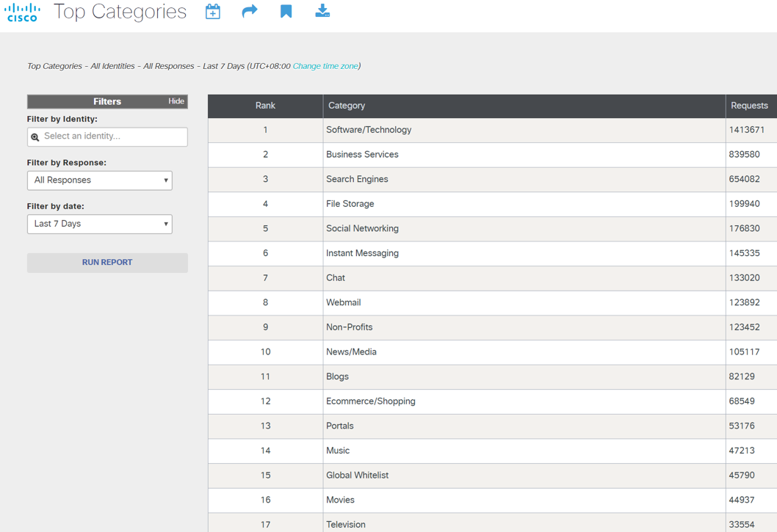The height and width of the screenshot is (532, 777).
Task: Click the Requests column header
Action: 749,106
